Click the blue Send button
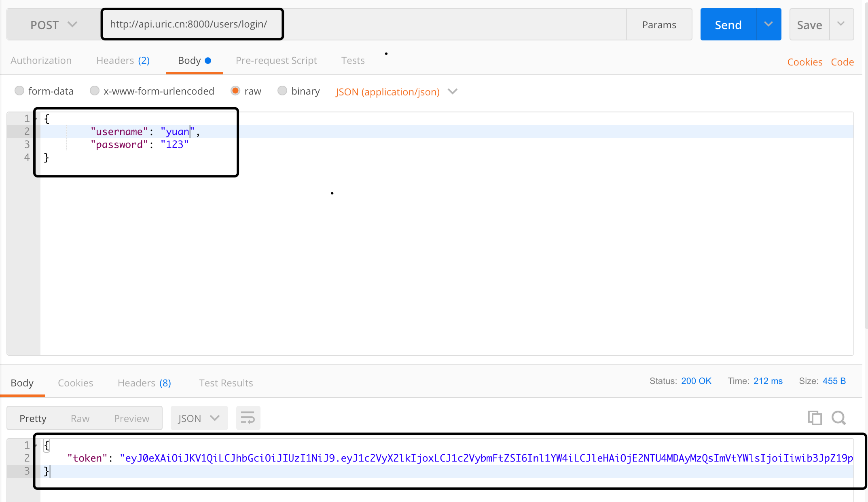This screenshot has height=502, width=868. pos(728,24)
